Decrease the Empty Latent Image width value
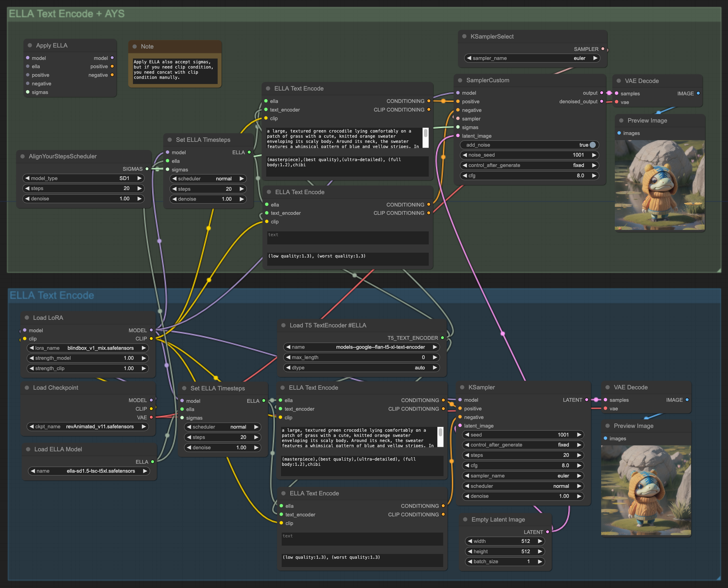The width and height of the screenshot is (728, 588). pos(470,541)
